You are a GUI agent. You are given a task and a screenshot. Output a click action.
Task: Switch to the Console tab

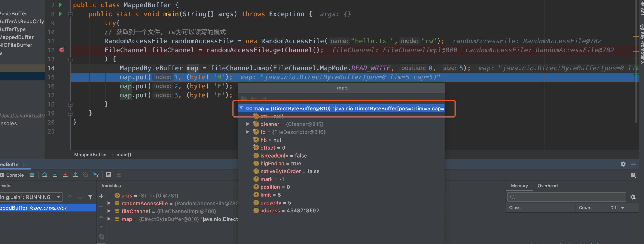click(12, 175)
